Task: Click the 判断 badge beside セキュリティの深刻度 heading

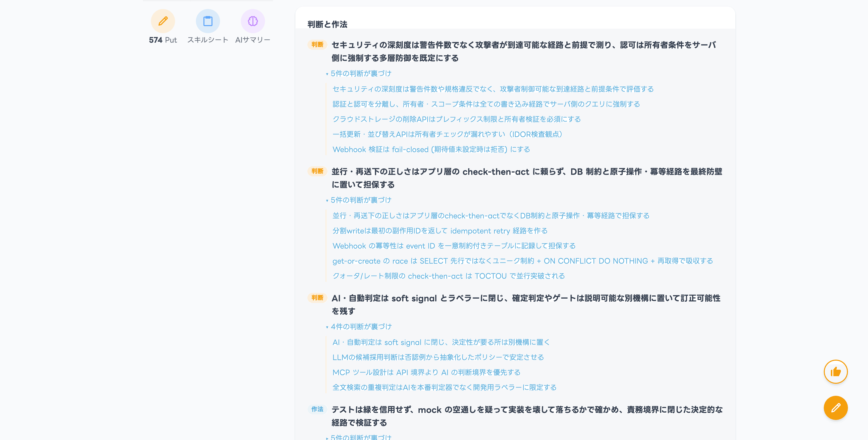Action: pos(317,45)
